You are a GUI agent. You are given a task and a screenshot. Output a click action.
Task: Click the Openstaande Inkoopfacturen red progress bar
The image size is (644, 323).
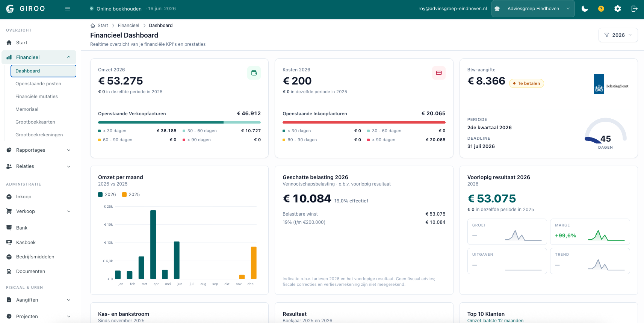coord(364,122)
